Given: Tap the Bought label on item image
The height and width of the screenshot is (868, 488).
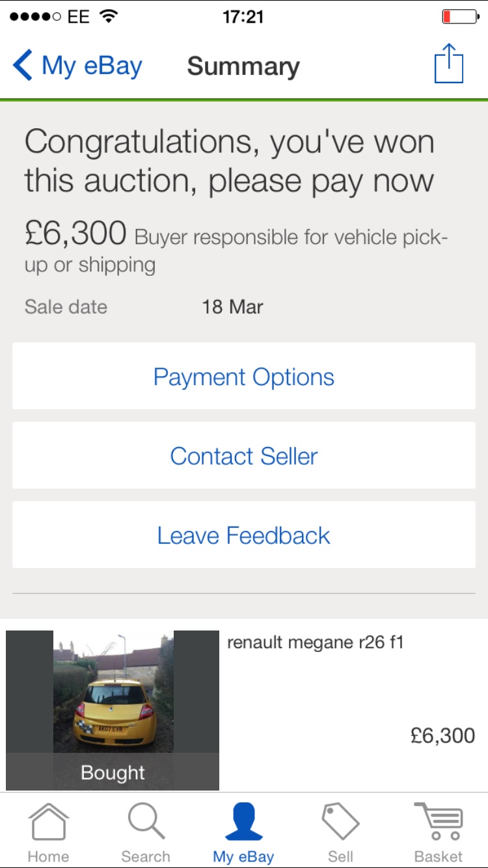Looking at the screenshot, I should tap(113, 772).
